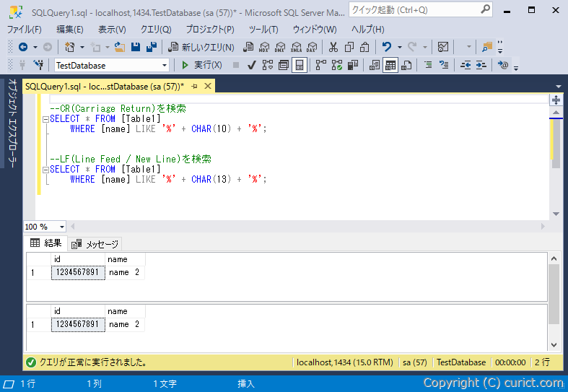Screen dimensions: 568x392
Task: Open the ヘルプ(H) menu
Action: (367, 30)
